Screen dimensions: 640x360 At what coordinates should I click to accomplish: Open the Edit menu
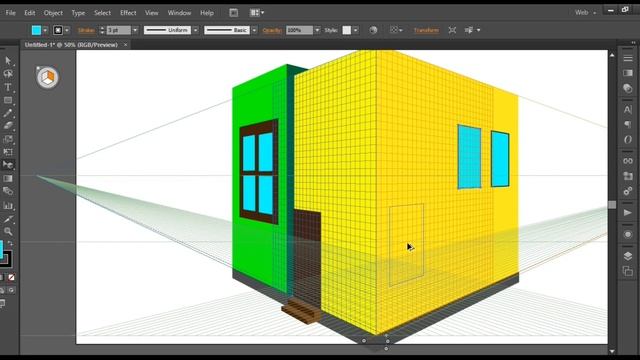click(x=29, y=13)
